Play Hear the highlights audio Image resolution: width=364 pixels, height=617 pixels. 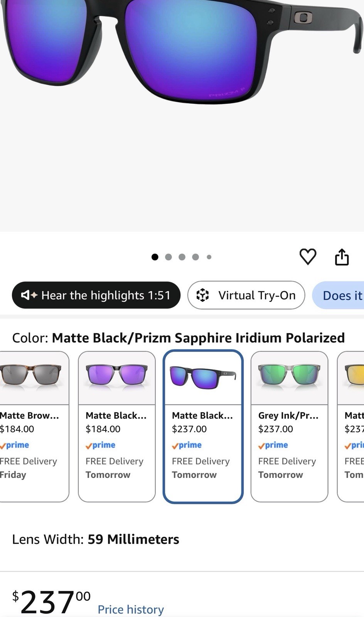96,295
